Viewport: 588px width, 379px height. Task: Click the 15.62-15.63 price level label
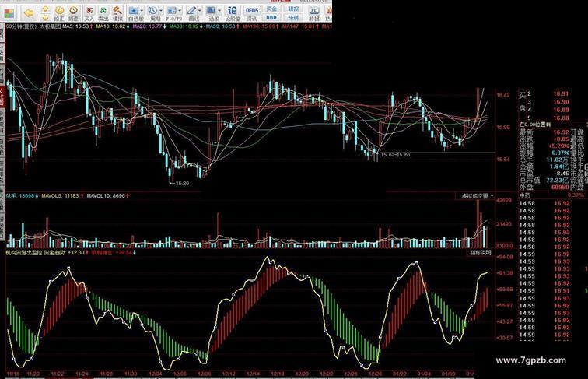point(396,154)
